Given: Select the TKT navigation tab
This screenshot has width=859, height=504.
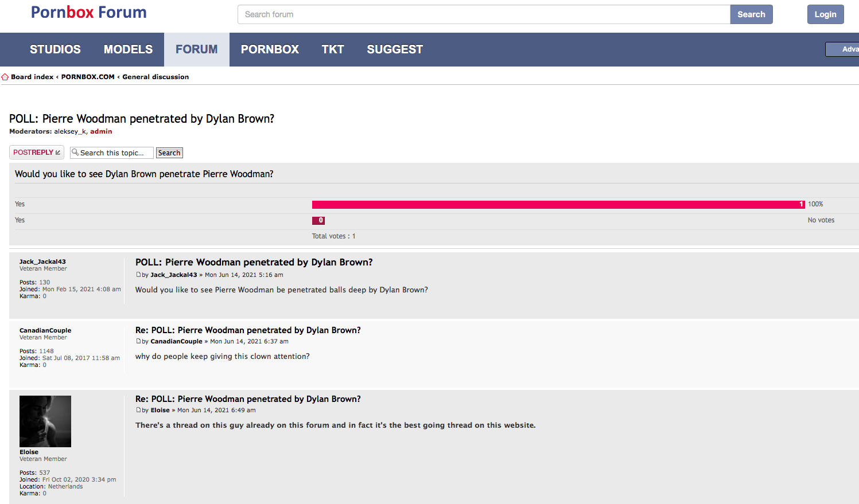Looking at the screenshot, I should coord(333,50).
